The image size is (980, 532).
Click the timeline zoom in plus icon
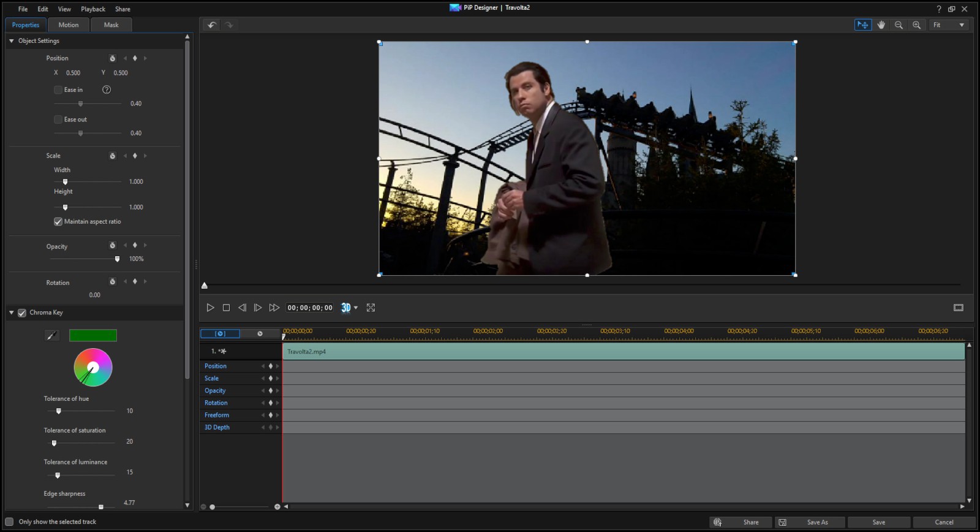point(277,507)
